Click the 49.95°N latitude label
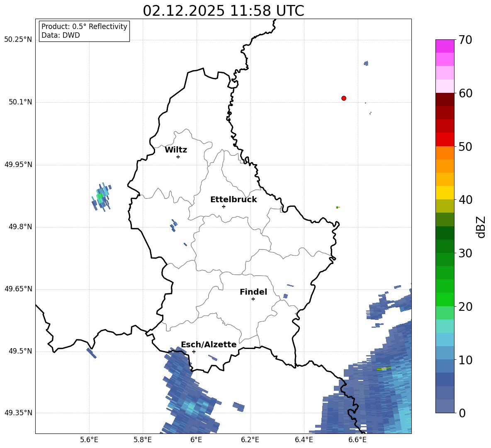The height and width of the screenshot is (448, 491). (18, 165)
